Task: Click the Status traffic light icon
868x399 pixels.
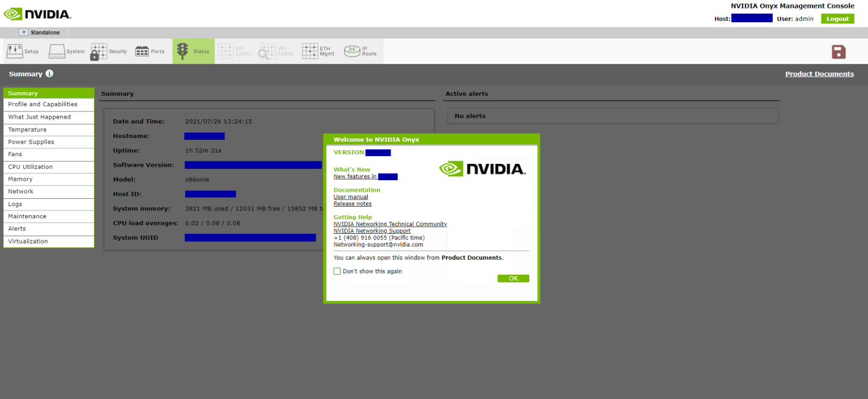Action: 183,51
